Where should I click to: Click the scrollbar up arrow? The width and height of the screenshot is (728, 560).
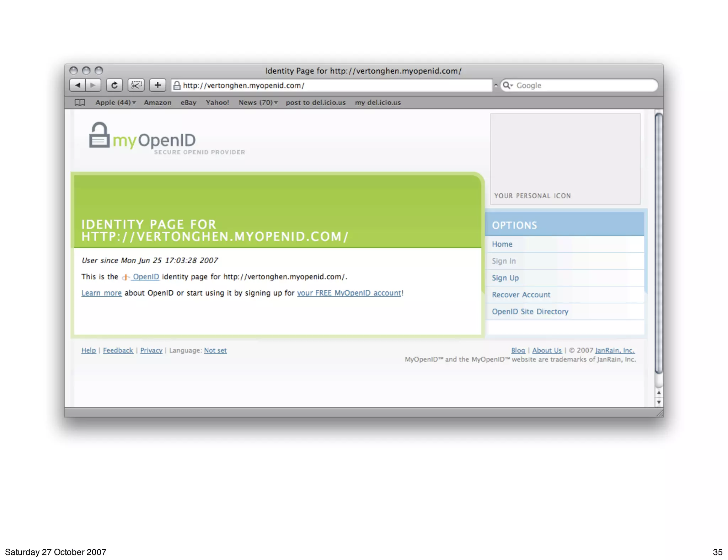tap(659, 393)
